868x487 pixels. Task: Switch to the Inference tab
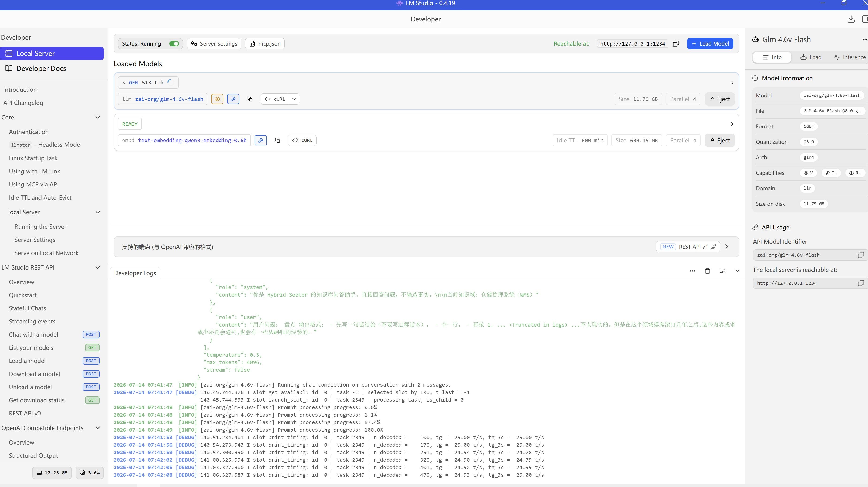coord(849,57)
